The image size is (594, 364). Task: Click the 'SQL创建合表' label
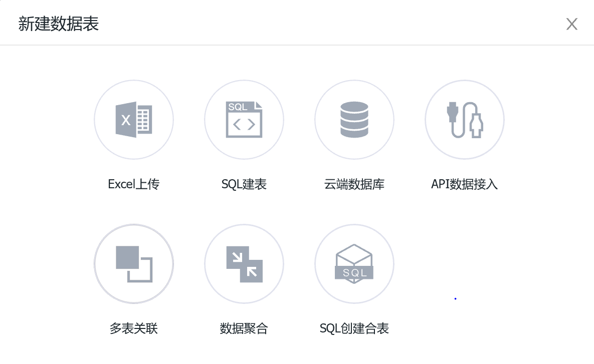354,328
